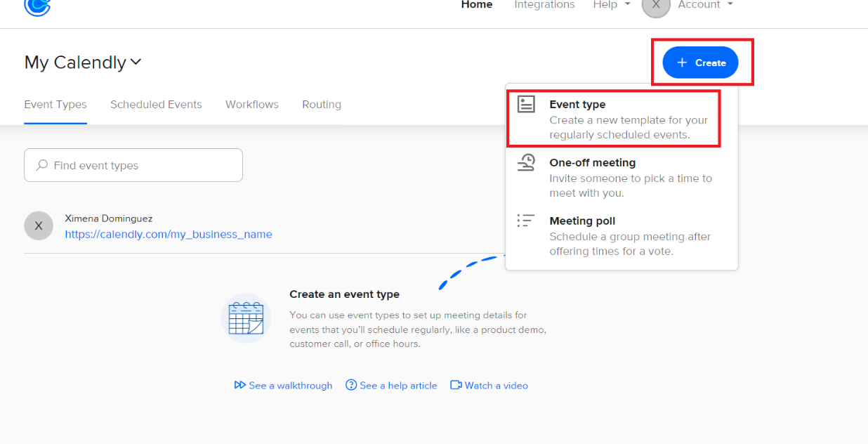Open the Workflows tab
Image resolution: width=868 pixels, height=444 pixels.
tap(252, 105)
